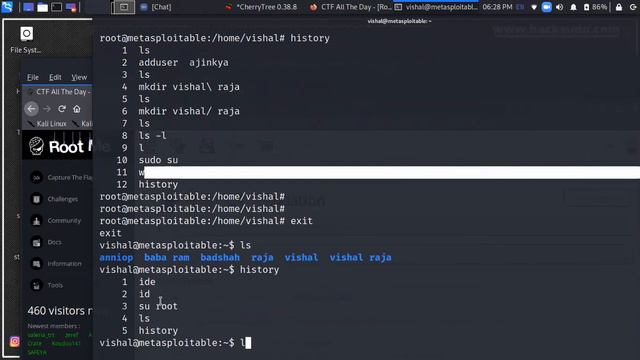Screen dimensions: 640x360
Task: Click 'sudo su' history line
Action: pyautogui.click(x=158, y=160)
